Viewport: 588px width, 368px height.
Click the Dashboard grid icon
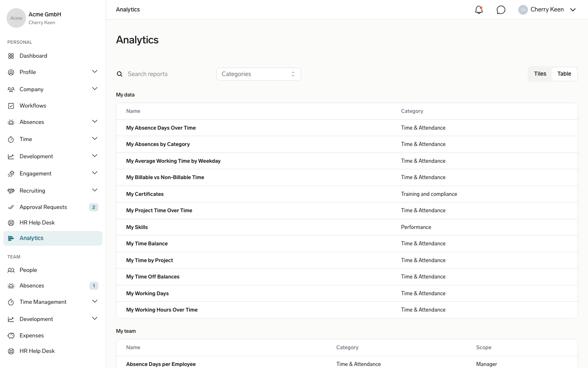click(11, 56)
